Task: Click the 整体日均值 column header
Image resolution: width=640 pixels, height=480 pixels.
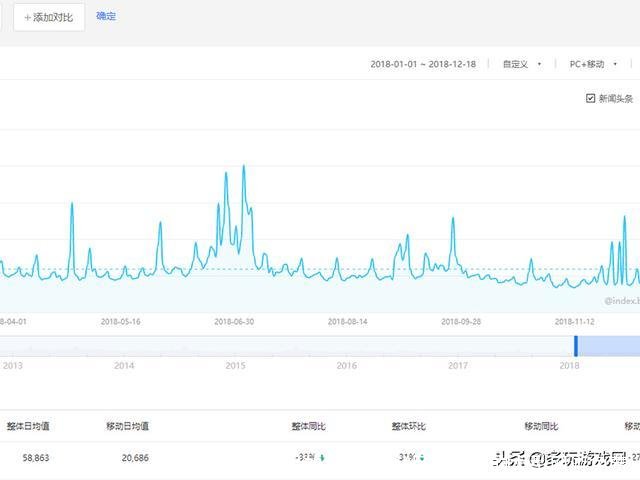Action: [x=28, y=426]
